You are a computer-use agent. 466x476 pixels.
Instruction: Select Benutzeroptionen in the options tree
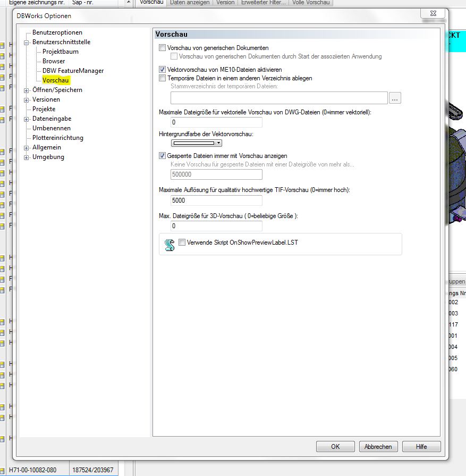pos(57,32)
